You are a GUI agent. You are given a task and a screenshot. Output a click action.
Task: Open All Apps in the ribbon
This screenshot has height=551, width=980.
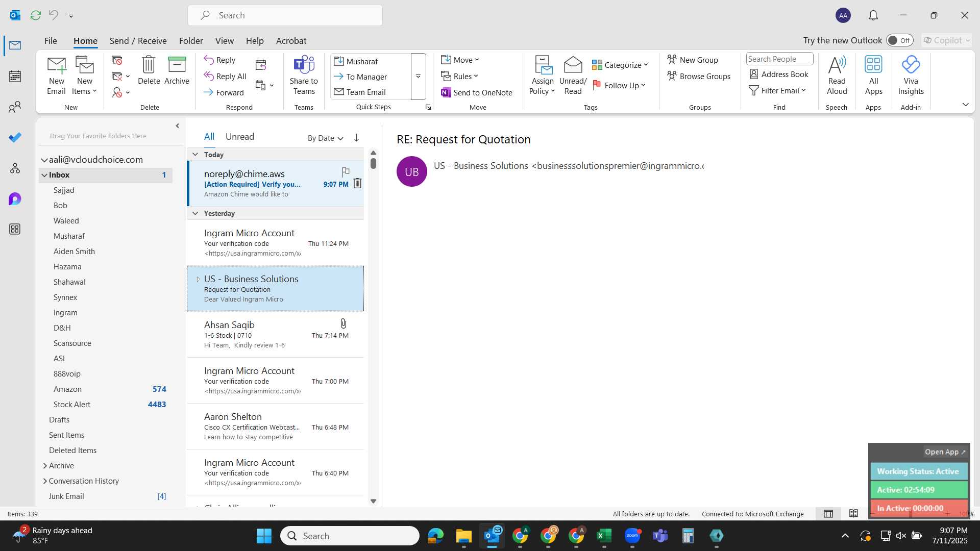click(873, 76)
